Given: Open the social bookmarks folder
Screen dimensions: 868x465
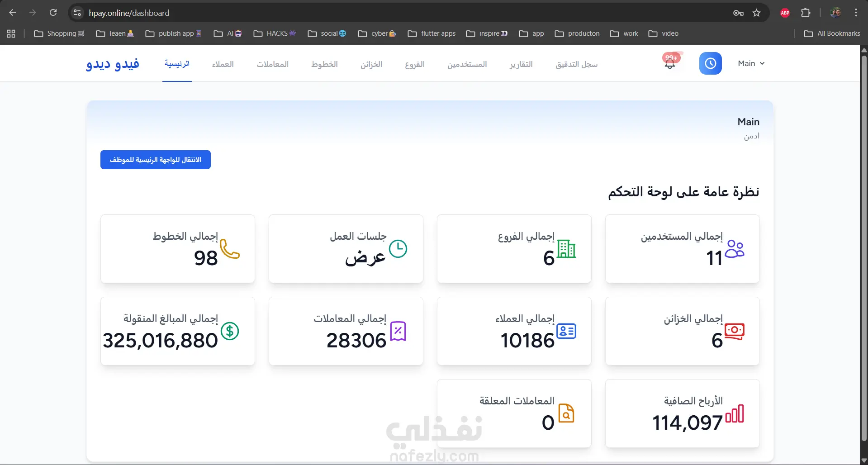Looking at the screenshot, I should point(327,33).
